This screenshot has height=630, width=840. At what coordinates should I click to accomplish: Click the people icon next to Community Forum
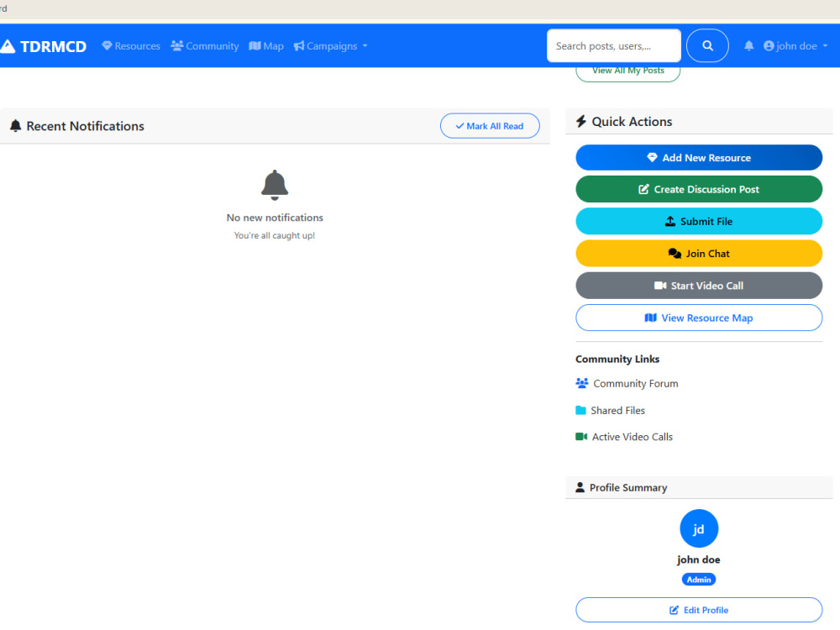582,383
